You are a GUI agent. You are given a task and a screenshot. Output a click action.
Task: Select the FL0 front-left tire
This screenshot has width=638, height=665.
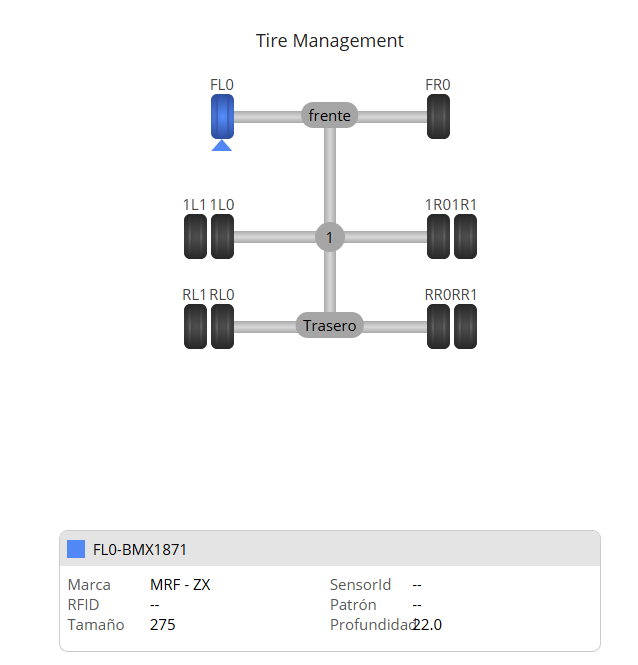[x=222, y=116]
